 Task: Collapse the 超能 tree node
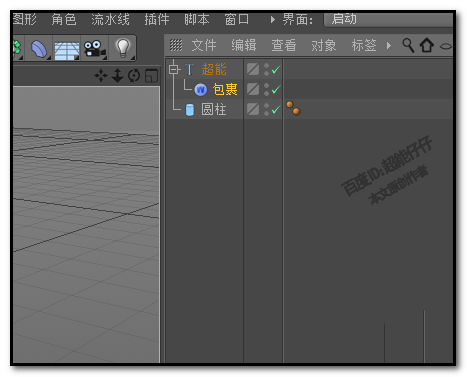coord(173,70)
